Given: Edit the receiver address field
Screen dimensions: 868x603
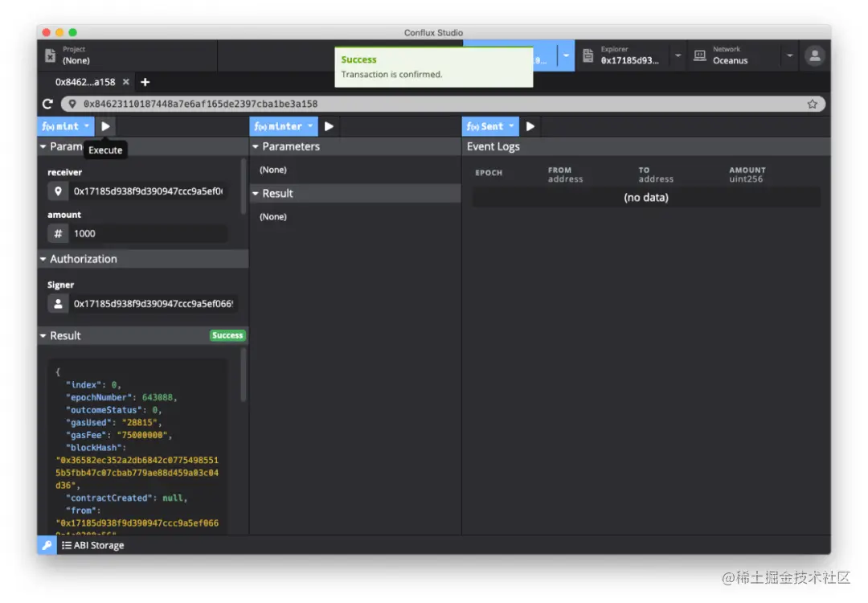Looking at the screenshot, I should 148,191.
